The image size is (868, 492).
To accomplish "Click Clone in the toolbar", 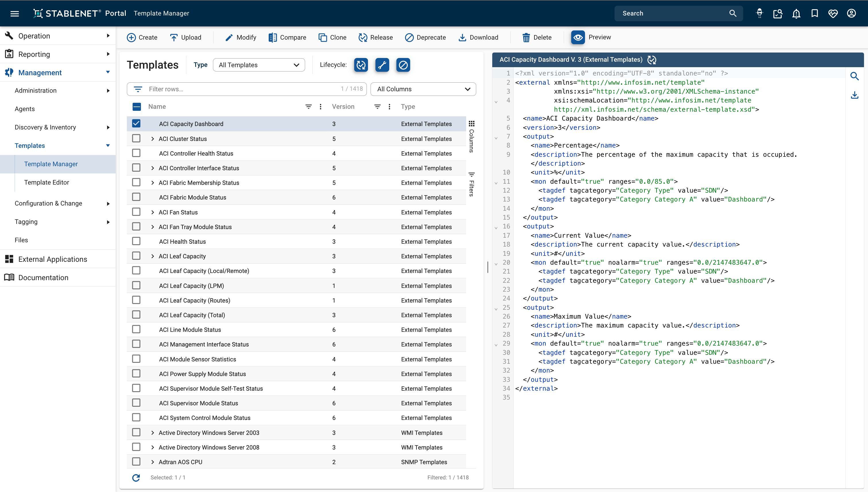I will click(x=332, y=38).
